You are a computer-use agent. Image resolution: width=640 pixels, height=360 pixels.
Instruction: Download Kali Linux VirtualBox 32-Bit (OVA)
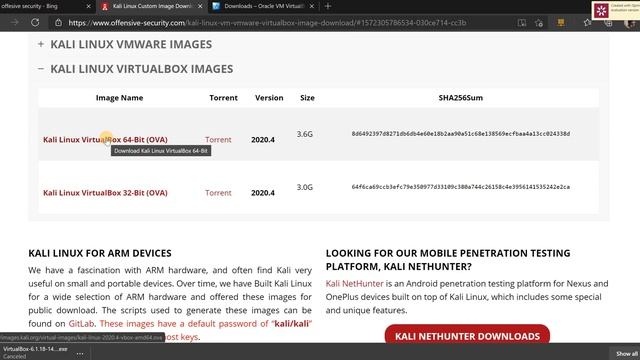tap(105, 193)
